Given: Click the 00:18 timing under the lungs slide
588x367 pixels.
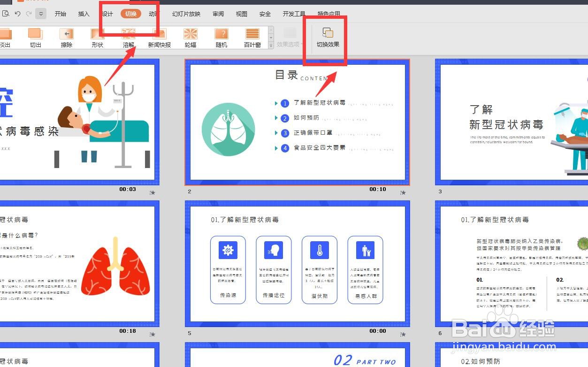Looking at the screenshot, I should (128, 331).
